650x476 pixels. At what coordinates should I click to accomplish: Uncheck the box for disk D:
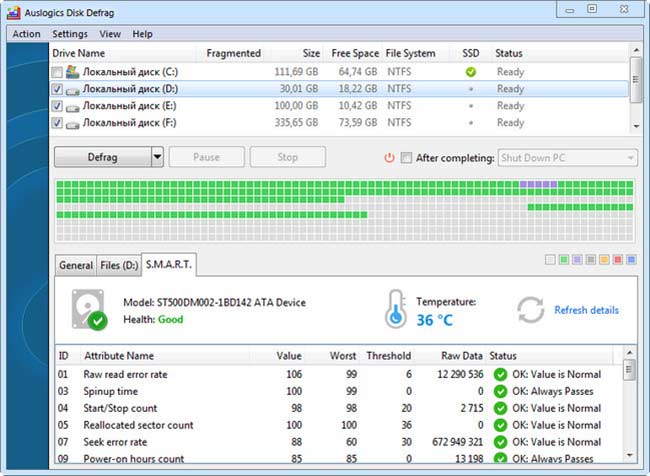pyautogui.click(x=57, y=89)
